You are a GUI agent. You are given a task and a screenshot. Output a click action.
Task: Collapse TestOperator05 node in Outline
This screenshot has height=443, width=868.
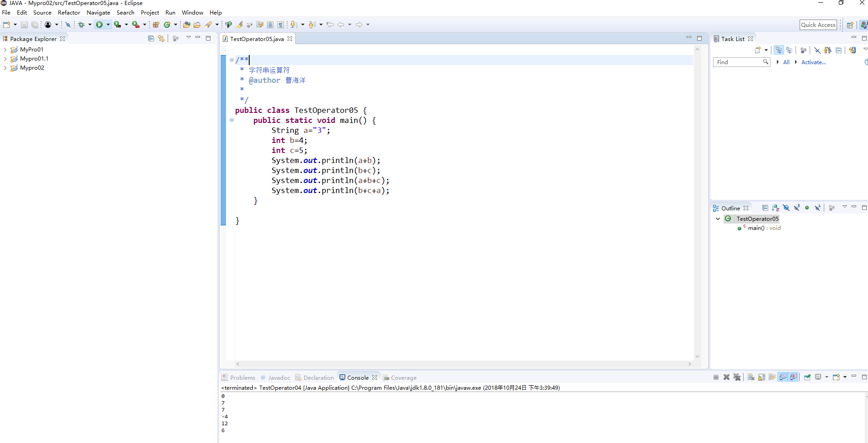pos(718,219)
